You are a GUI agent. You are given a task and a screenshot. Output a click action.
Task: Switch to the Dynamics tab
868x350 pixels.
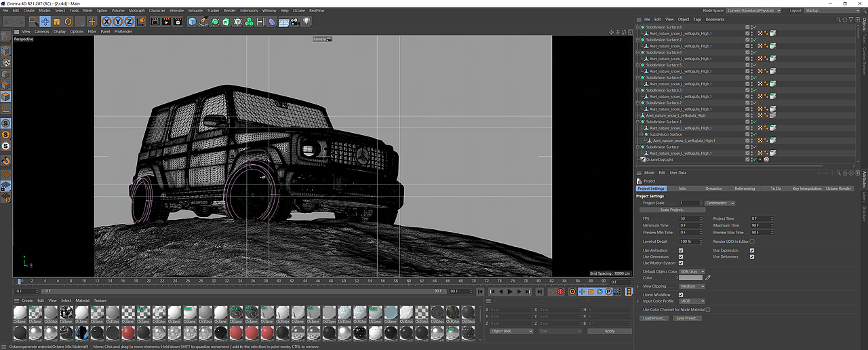tap(713, 189)
